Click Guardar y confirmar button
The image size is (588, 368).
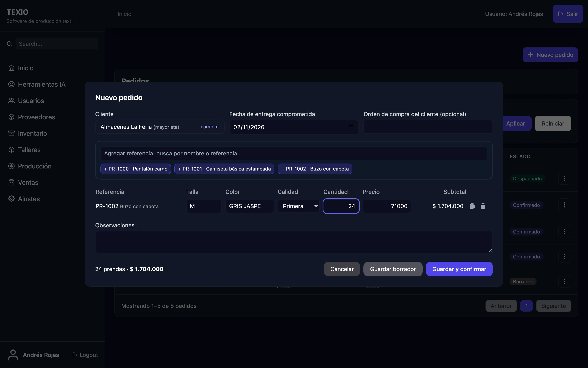(459, 269)
